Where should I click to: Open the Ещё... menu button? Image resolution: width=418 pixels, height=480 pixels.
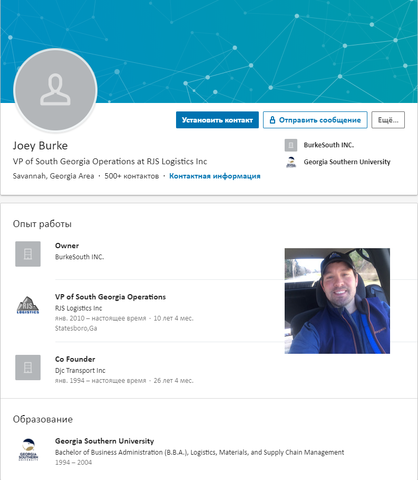(x=388, y=120)
